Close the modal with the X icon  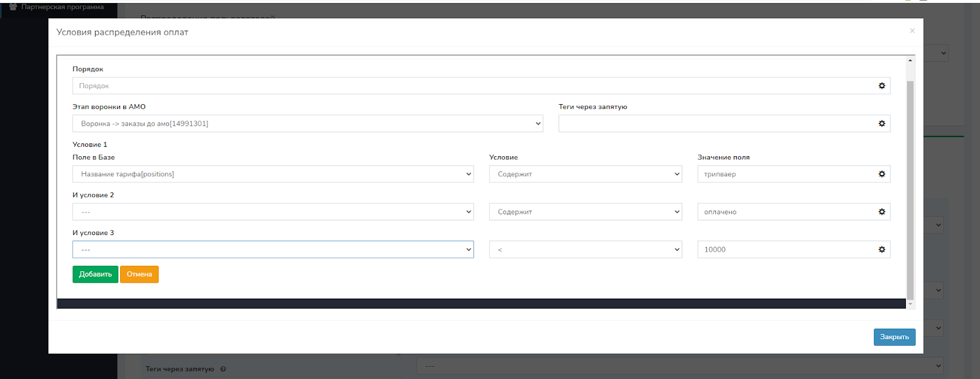pos(912,31)
